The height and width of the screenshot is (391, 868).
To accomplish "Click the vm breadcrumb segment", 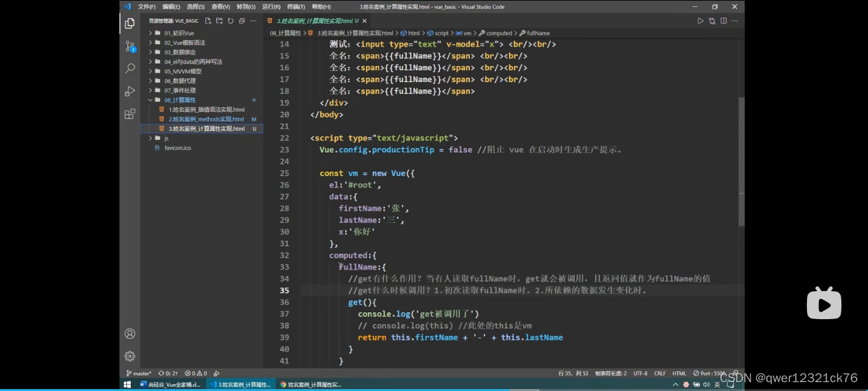I will pyautogui.click(x=465, y=33).
